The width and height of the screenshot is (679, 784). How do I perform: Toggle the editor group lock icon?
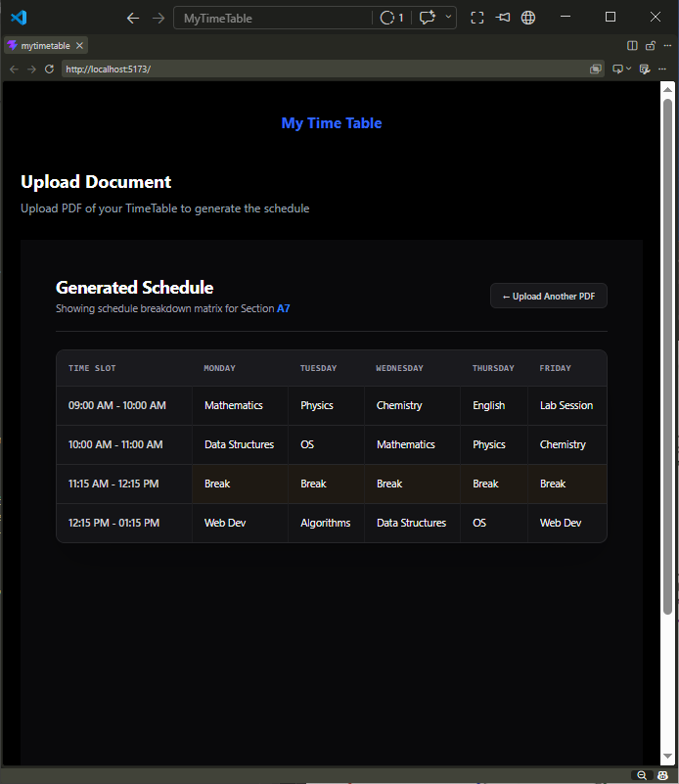tap(651, 45)
